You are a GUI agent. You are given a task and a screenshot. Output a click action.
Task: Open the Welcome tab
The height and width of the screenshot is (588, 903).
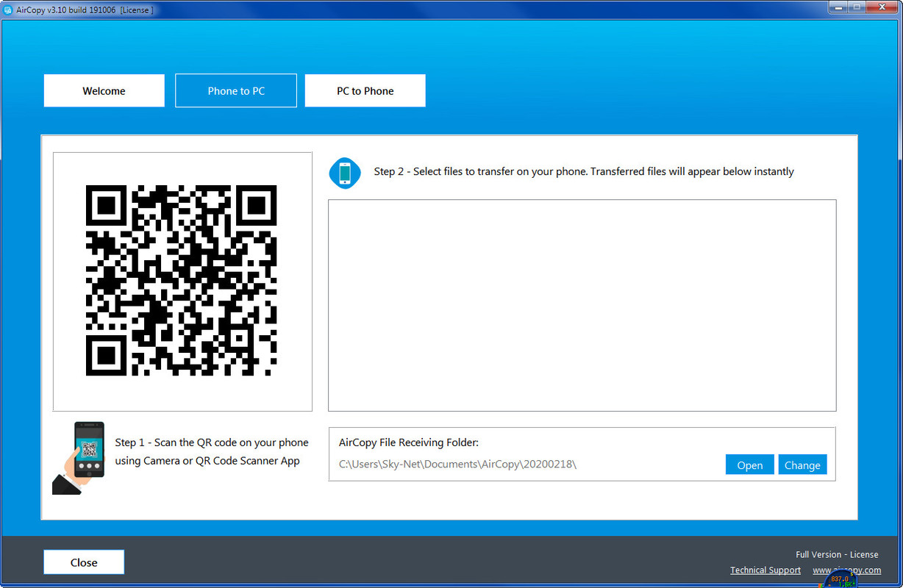click(104, 91)
